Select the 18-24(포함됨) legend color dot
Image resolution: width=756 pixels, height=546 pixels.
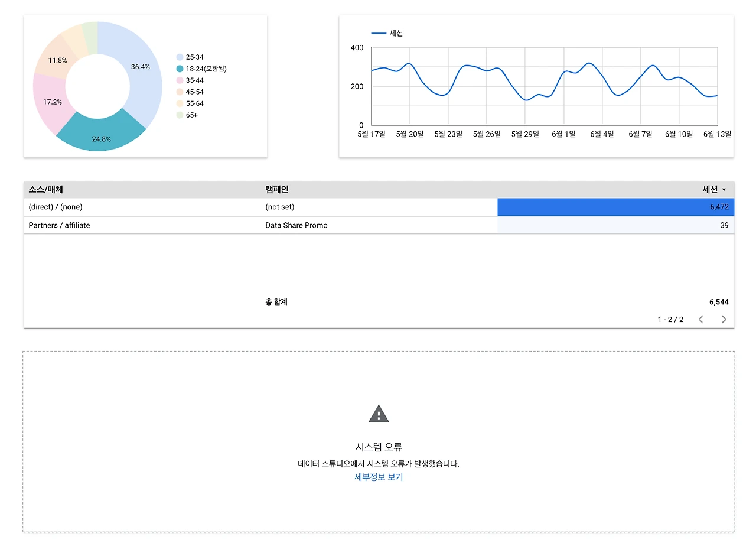pyautogui.click(x=180, y=69)
